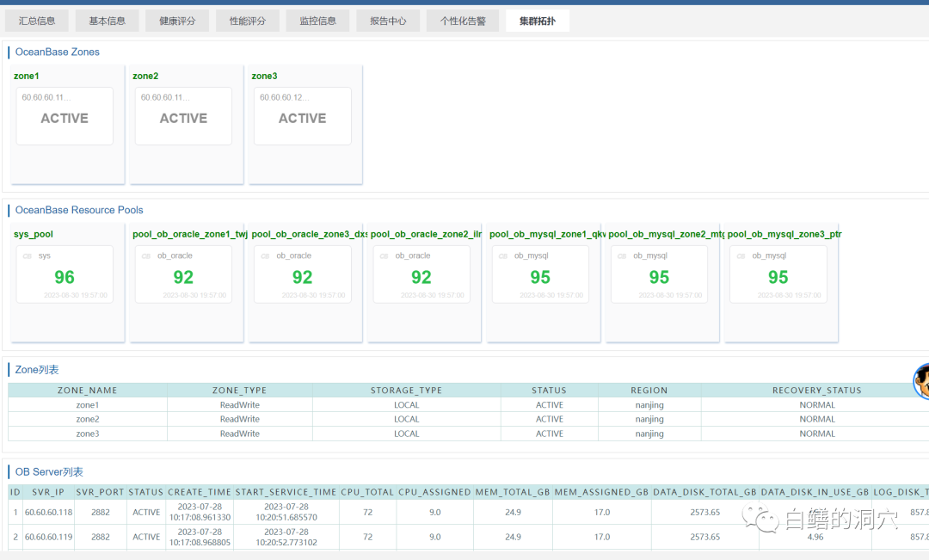
Task: Select server IP 60.60.60.119
Action: tap(48, 537)
